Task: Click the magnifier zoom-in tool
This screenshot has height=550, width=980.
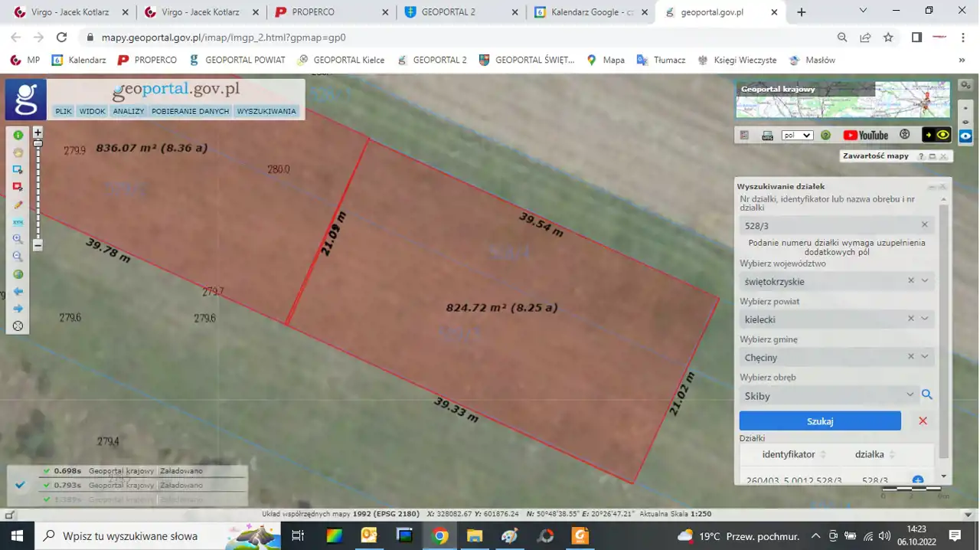Action: coord(18,239)
